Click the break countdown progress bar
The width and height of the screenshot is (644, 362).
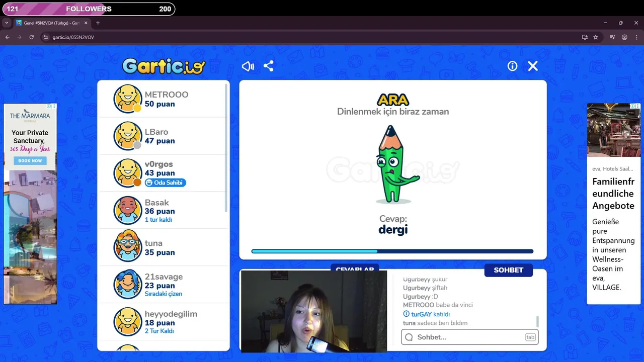pos(392,251)
